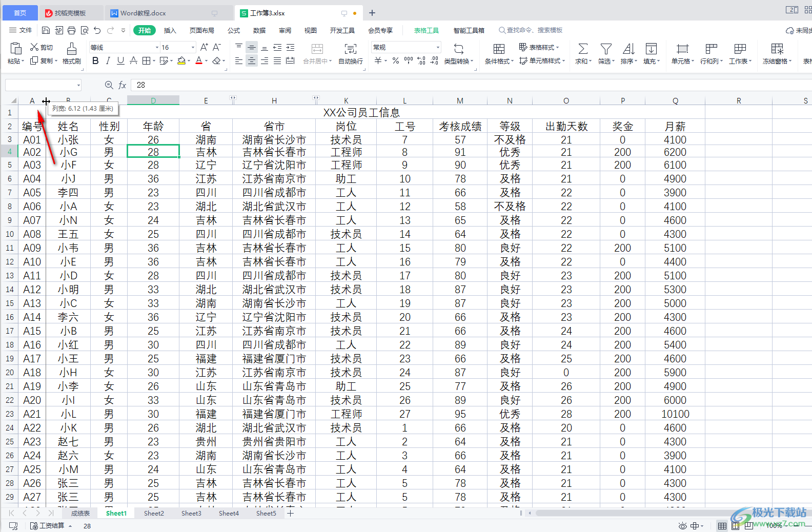The width and height of the screenshot is (812, 532).
Task: Select the Sheet2 worksheet tab
Action: [x=154, y=513]
